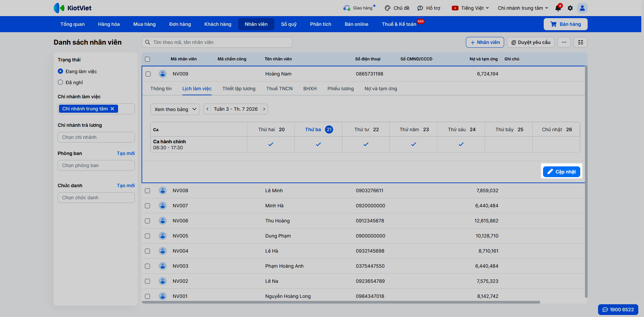Image resolution: width=644 pixels, height=317 pixels.
Task: Click Cập nhật to edit schedule
Action: click(561, 172)
